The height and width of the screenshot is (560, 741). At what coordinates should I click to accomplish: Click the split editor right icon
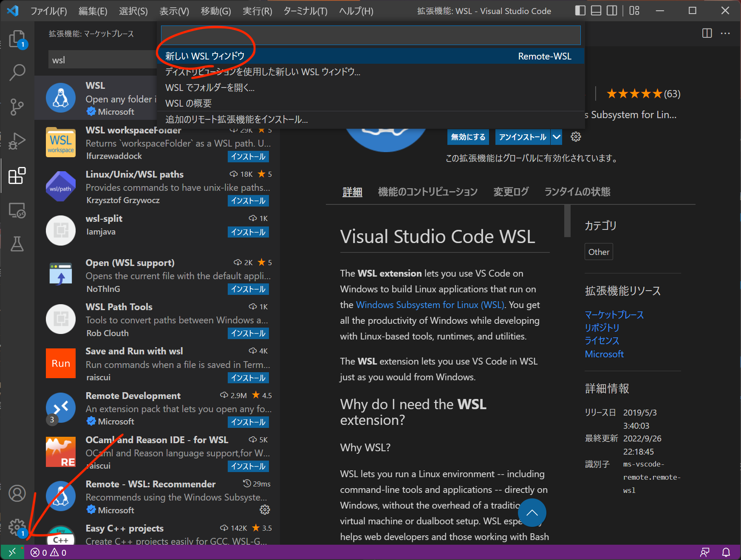tap(707, 33)
